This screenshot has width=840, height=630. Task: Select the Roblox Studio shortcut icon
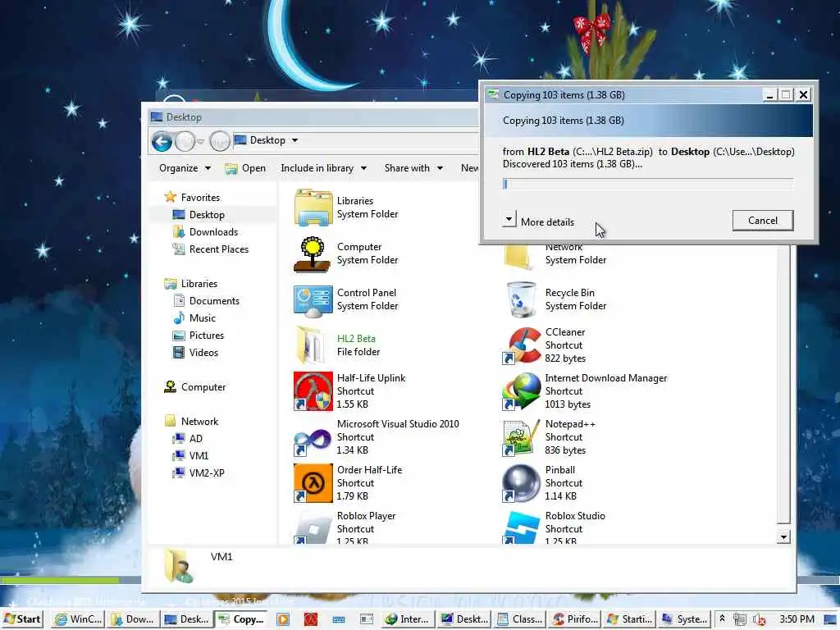coord(521,527)
